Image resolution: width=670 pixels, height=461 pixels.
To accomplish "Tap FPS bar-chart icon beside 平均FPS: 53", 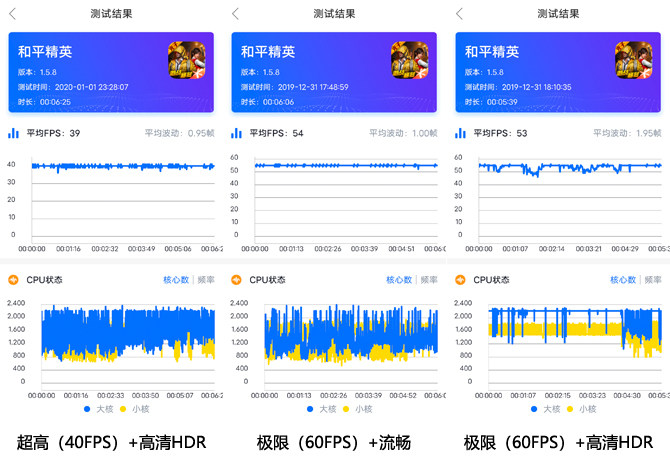I will (x=461, y=133).
